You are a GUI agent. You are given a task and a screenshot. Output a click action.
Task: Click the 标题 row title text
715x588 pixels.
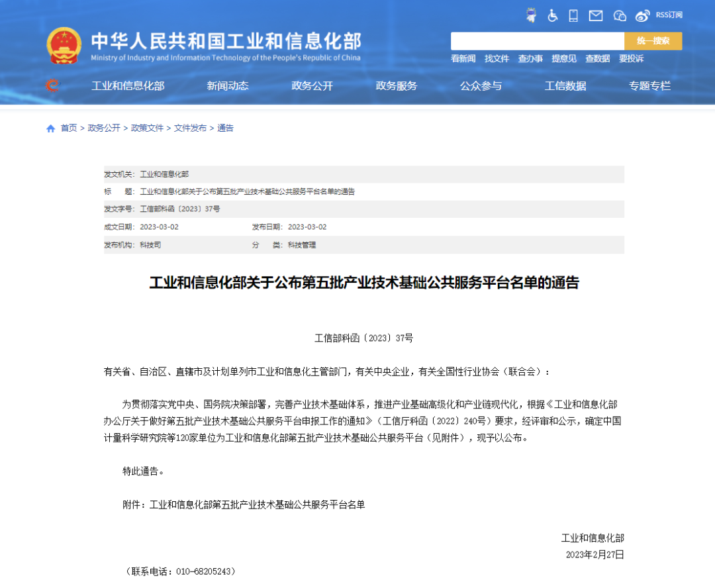[247, 191]
